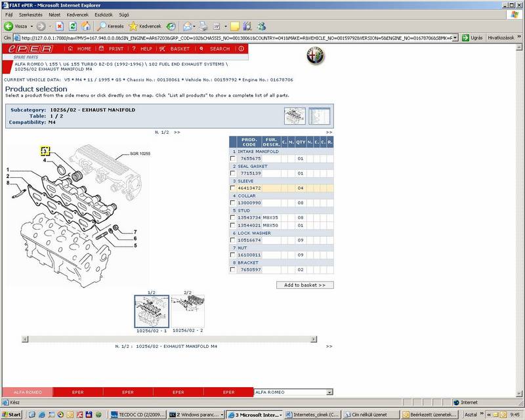Go to the browser Home page icon

(86, 26)
